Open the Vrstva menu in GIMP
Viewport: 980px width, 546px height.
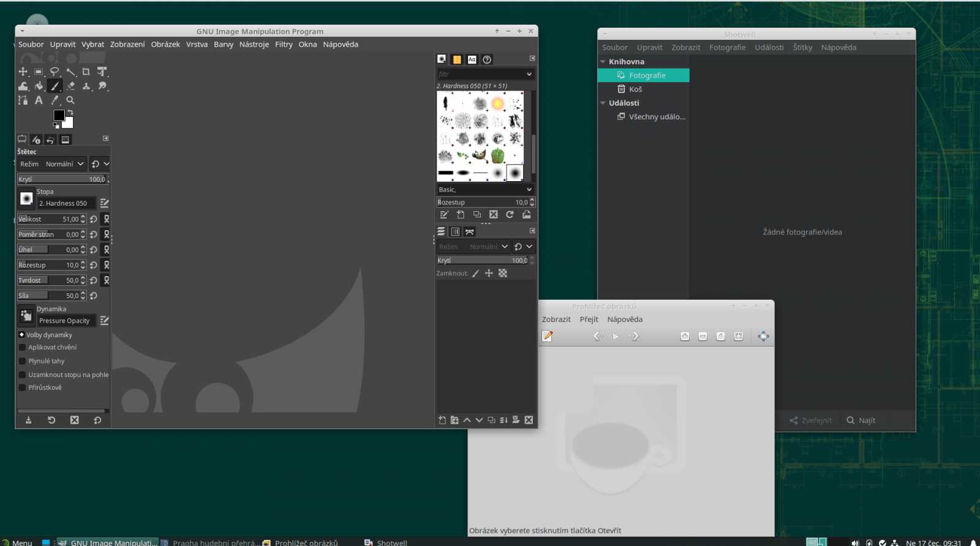coord(197,45)
